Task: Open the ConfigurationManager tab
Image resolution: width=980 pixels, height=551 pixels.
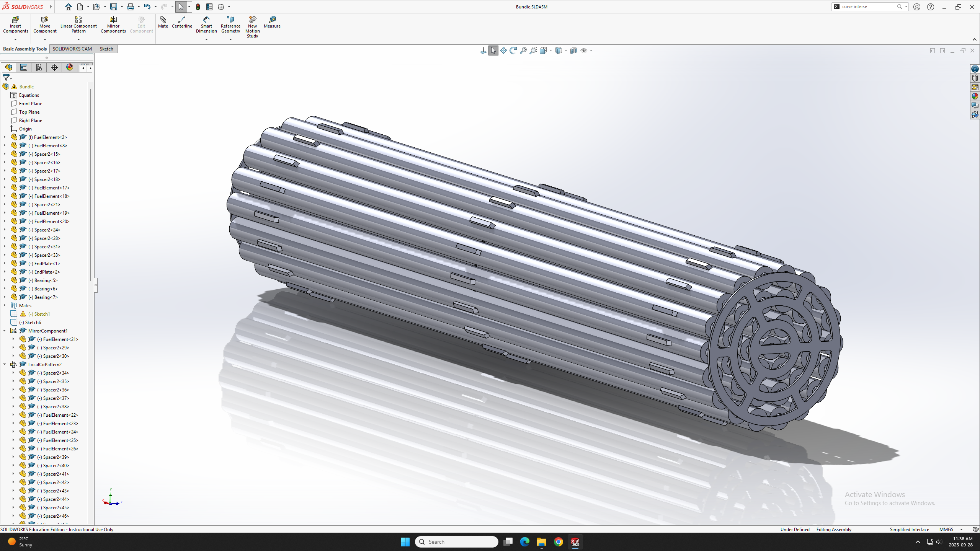Action: (x=39, y=67)
